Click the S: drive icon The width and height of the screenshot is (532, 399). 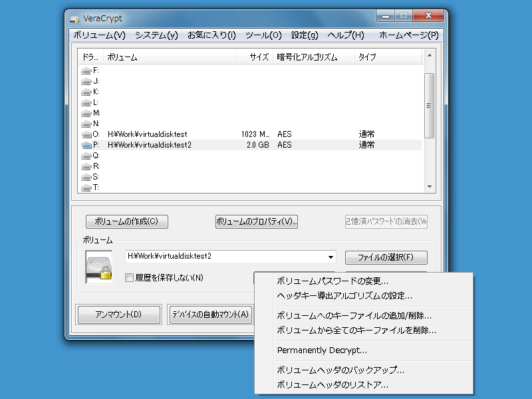(x=86, y=177)
